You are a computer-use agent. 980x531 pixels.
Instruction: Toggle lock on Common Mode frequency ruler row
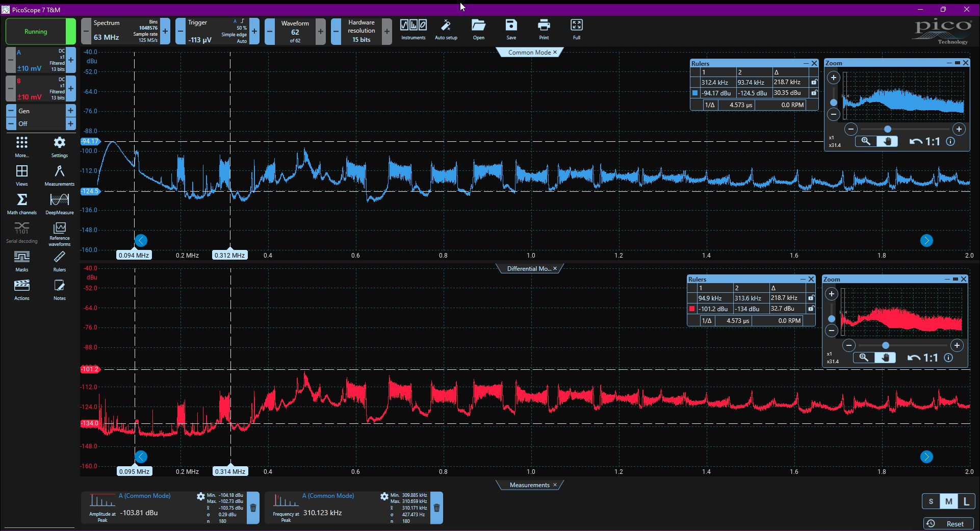coord(814,82)
